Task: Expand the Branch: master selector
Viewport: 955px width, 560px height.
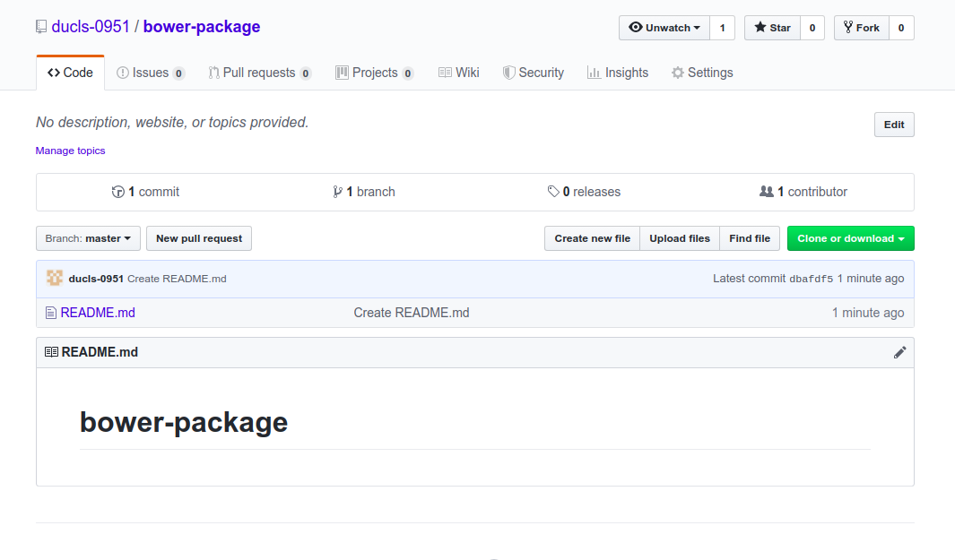Action: click(88, 238)
